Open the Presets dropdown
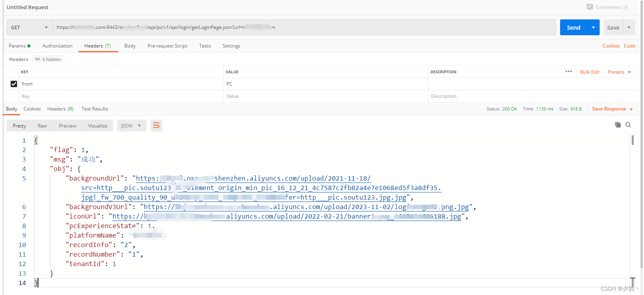Viewport: 644px width, 295px height. click(x=619, y=72)
